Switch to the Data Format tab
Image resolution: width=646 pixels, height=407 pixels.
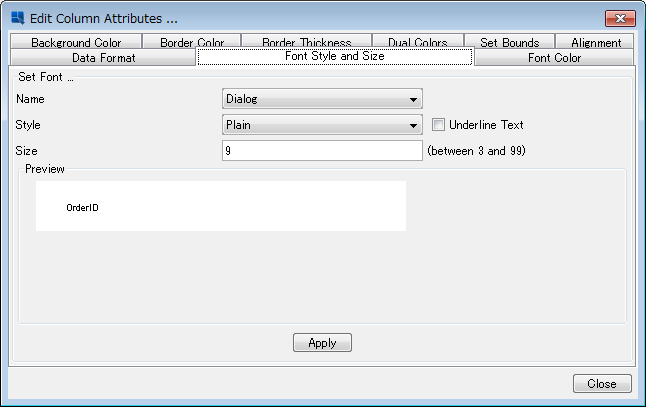(103, 57)
